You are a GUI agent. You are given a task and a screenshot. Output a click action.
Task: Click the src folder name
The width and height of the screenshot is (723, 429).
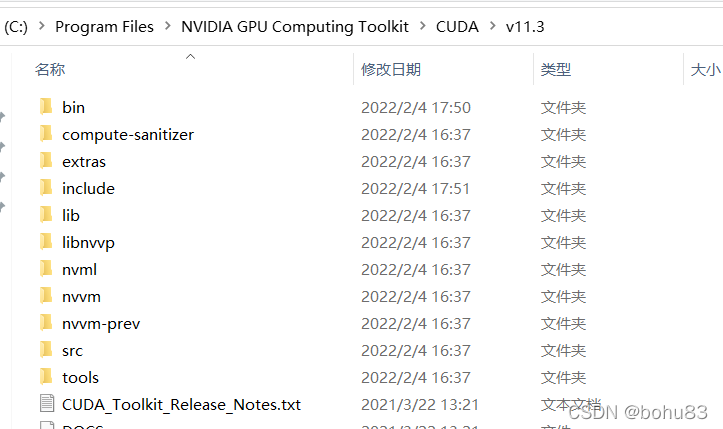coord(72,350)
